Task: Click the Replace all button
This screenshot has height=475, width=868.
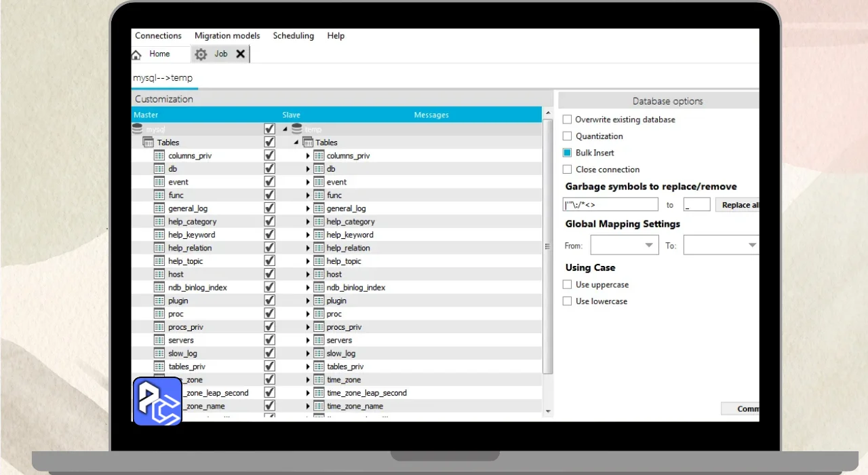Action: [738, 205]
